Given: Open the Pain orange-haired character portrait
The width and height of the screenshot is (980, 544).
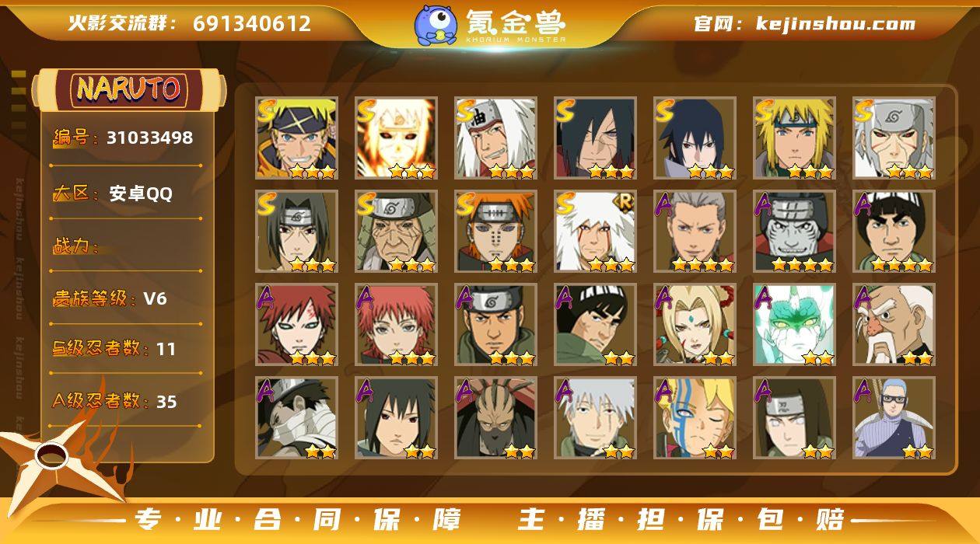Looking at the screenshot, I should point(495,232).
